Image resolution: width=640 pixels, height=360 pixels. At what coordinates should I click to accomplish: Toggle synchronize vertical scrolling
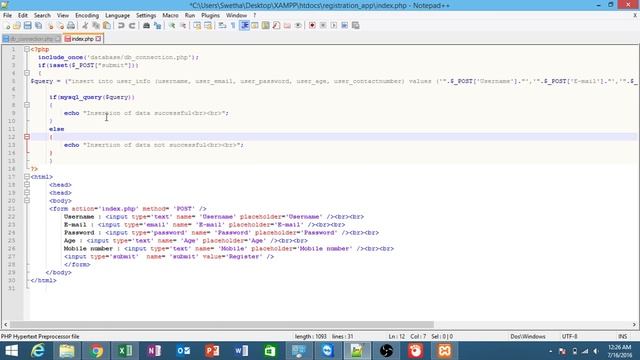coord(197,26)
